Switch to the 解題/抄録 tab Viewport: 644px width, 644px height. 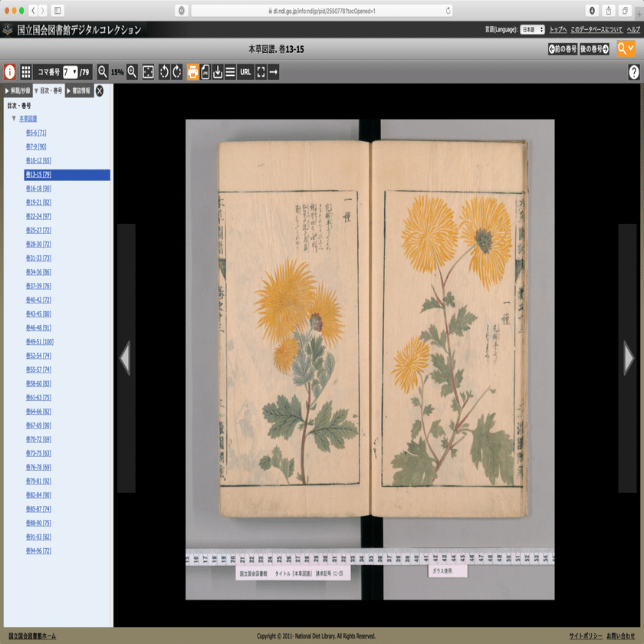coord(18,90)
